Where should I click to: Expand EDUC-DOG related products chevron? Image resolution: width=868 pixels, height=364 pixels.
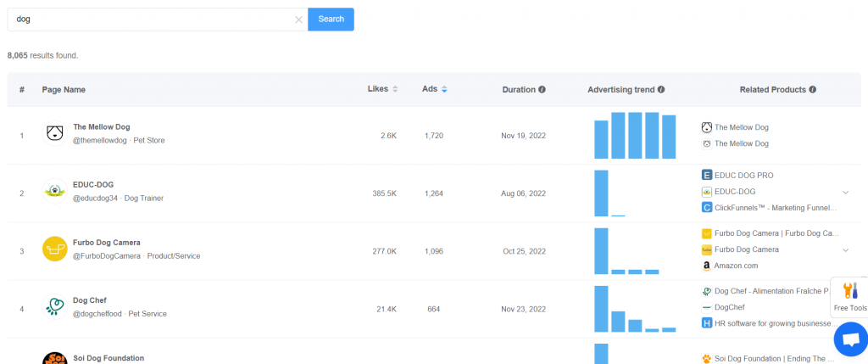[845, 193]
